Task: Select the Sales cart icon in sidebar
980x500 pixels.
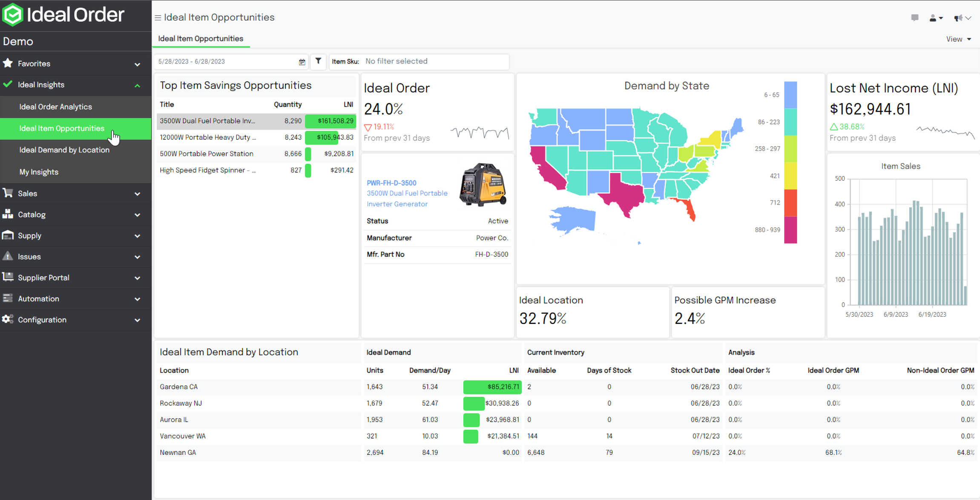Action: tap(8, 193)
